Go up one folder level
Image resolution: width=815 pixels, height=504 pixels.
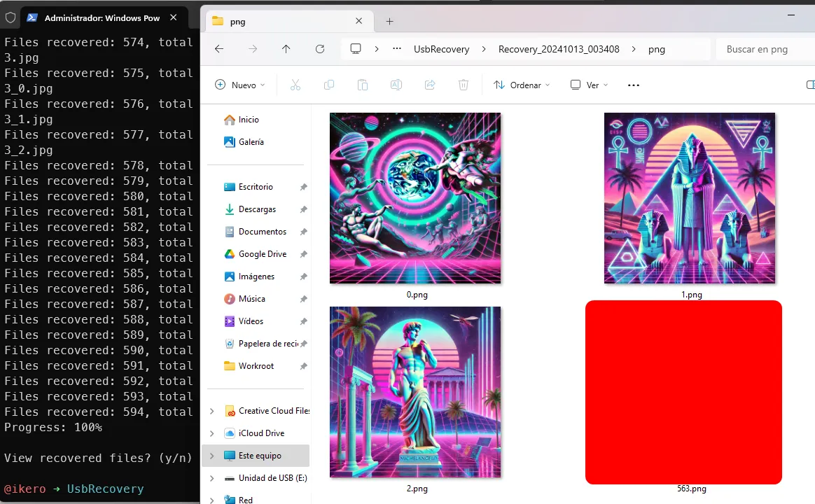point(286,49)
